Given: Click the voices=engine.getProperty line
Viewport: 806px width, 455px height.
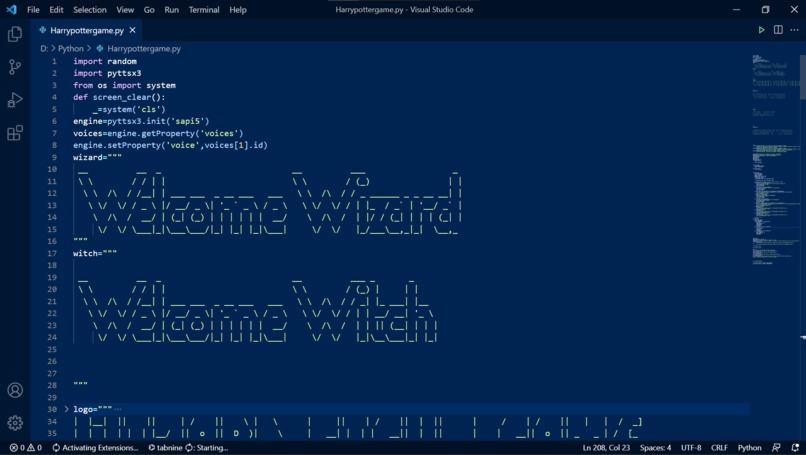Looking at the screenshot, I should [158, 133].
